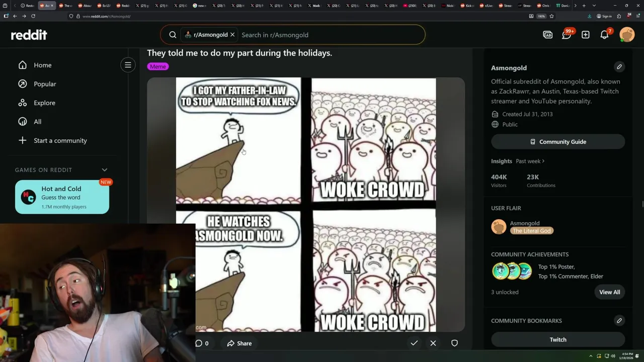This screenshot has width=644, height=362.
Task: Open the Reddit logo home link
Action: (x=29, y=35)
